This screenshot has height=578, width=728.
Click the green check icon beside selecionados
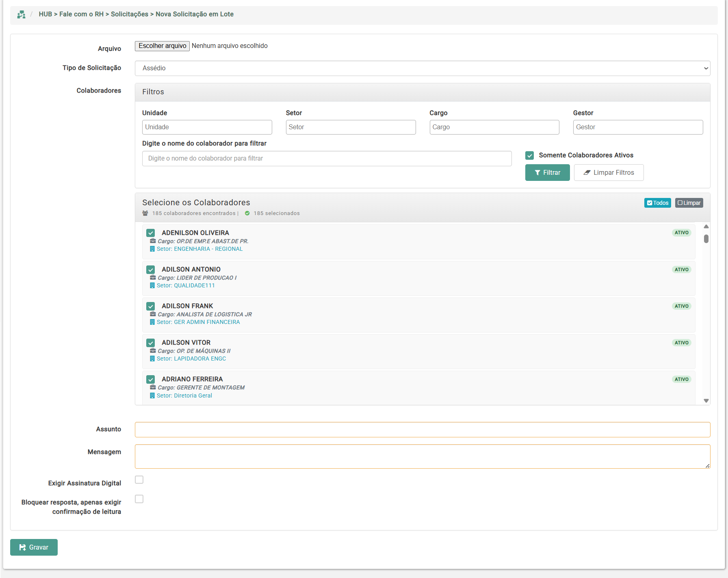247,213
